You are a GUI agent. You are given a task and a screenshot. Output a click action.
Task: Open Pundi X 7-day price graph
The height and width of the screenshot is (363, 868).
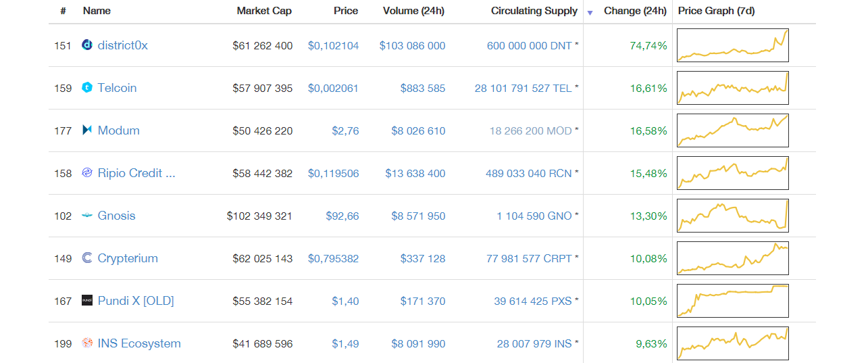click(733, 301)
